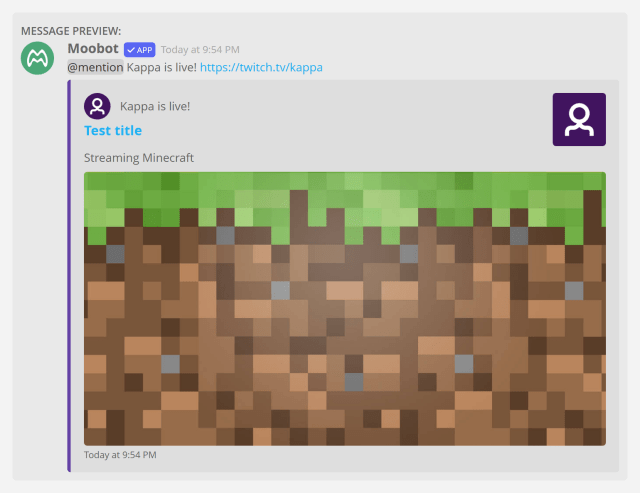This screenshot has width=640, height=493.
Task: Click the Moobot username
Action: click(x=93, y=49)
